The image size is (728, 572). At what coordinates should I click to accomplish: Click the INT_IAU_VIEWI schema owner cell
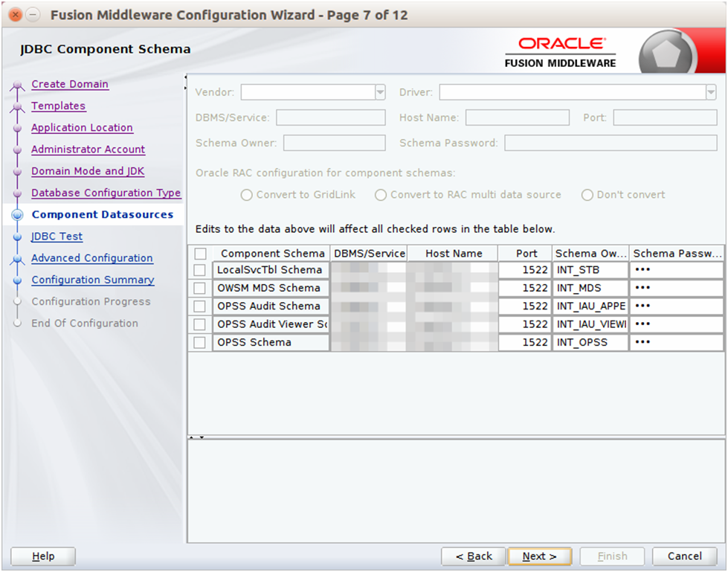[590, 324]
